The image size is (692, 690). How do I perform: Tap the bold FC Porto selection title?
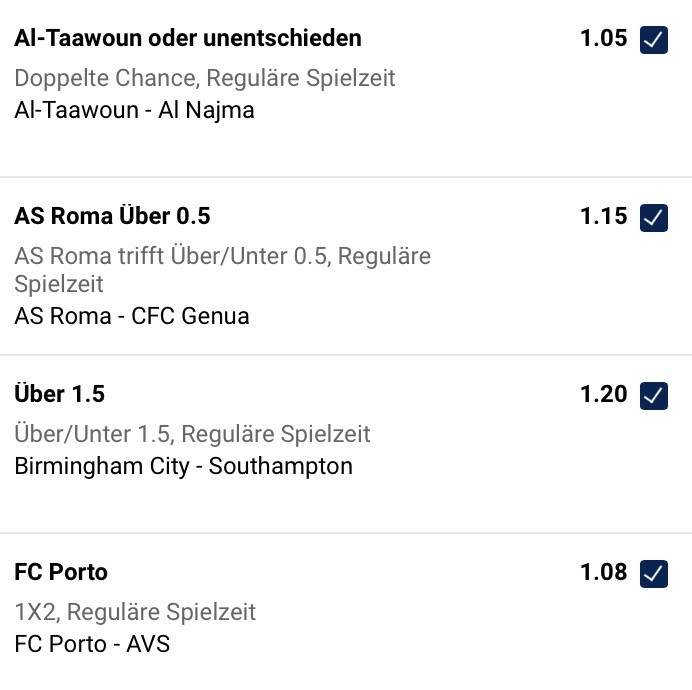[61, 572]
